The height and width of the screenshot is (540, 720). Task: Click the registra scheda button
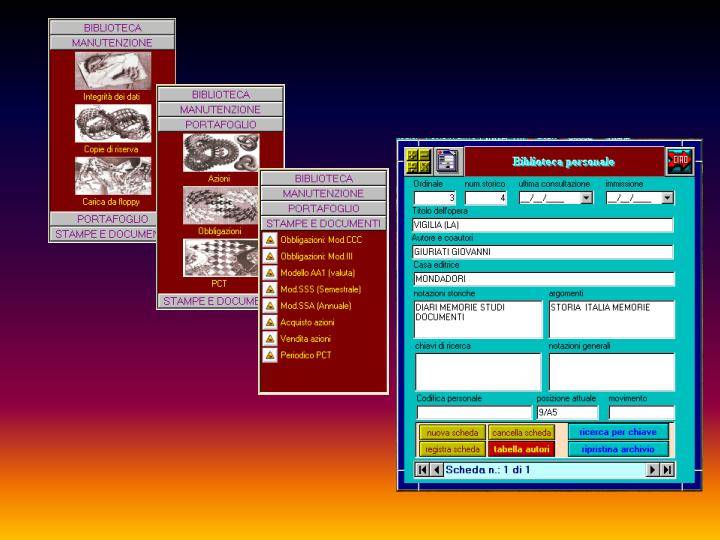click(452, 449)
